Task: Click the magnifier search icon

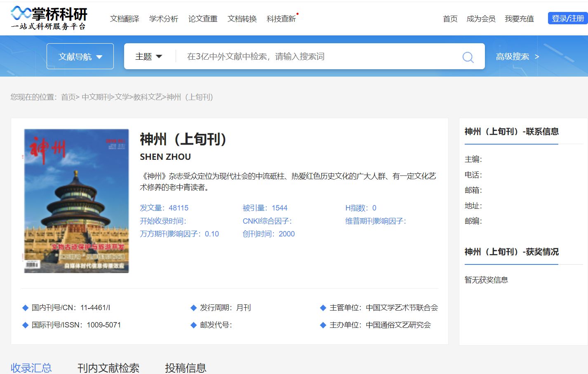Action: 468,57
